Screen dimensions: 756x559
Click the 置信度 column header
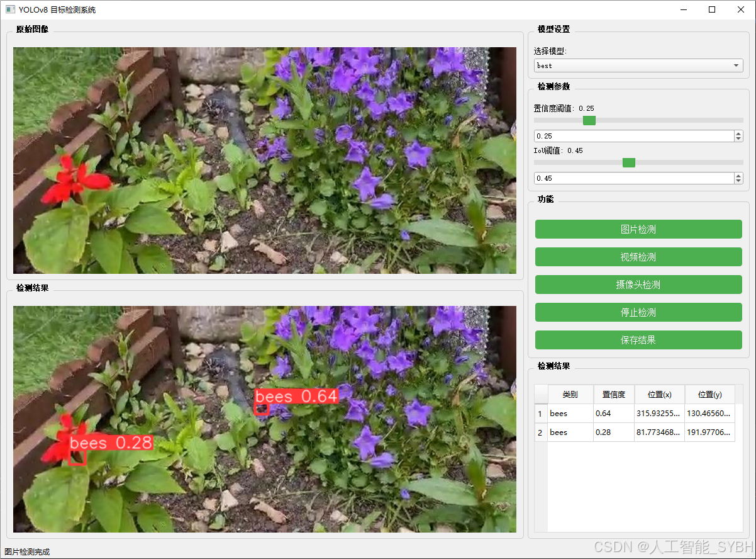click(x=613, y=395)
